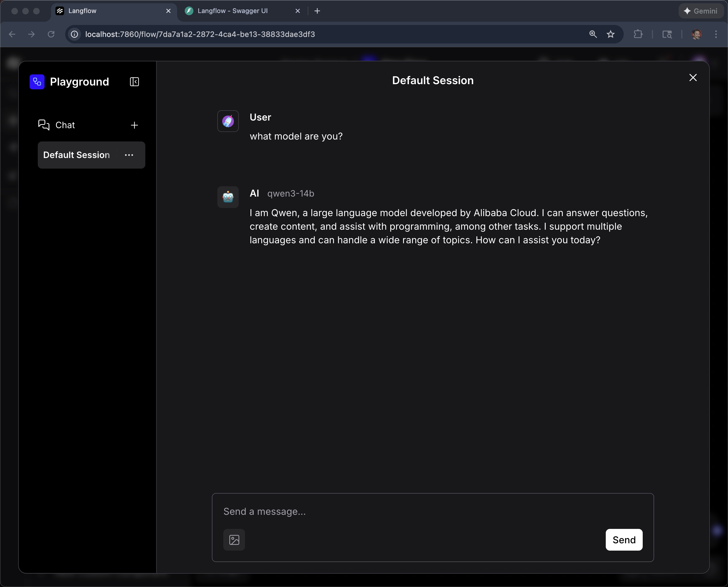Open Default Session options menu
Viewport: 728px width, 587px height.
pyautogui.click(x=129, y=155)
